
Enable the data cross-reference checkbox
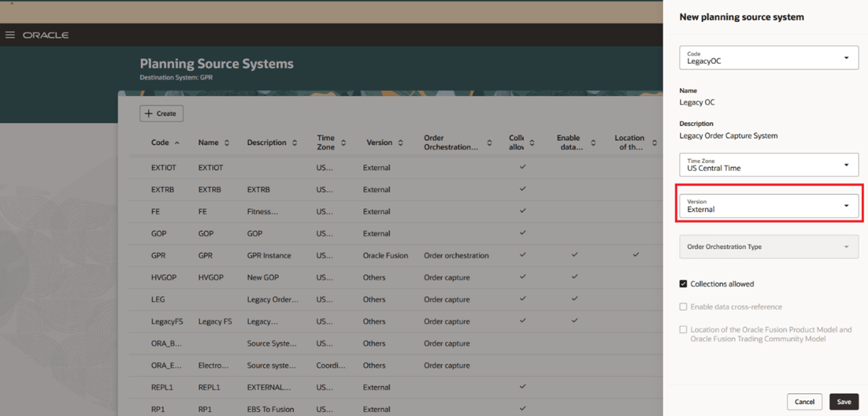tap(683, 306)
